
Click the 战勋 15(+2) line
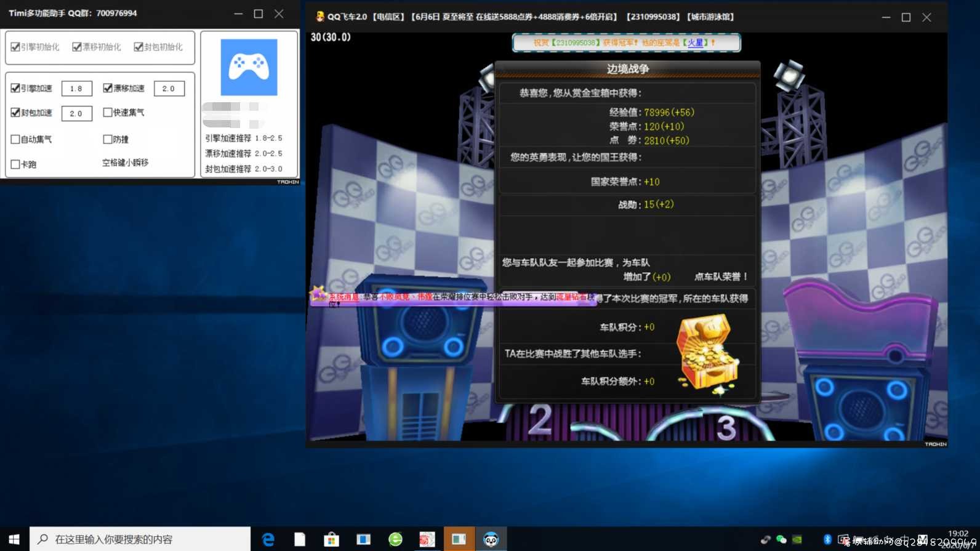coord(646,204)
